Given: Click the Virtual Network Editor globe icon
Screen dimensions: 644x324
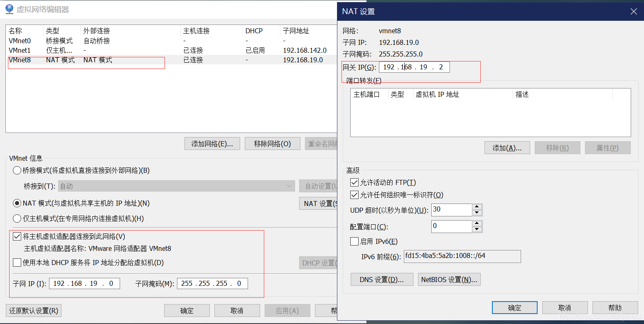Looking at the screenshot, I should [9, 9].
